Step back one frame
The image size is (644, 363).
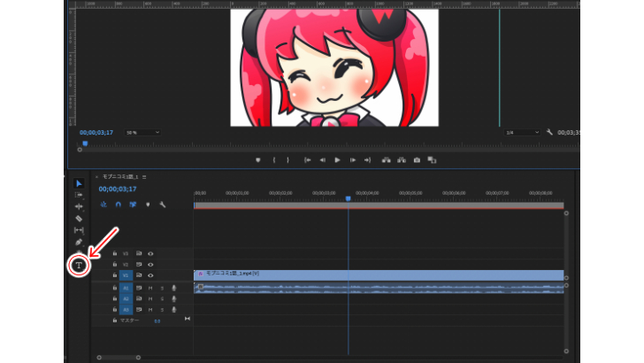[x=323, y=160]
